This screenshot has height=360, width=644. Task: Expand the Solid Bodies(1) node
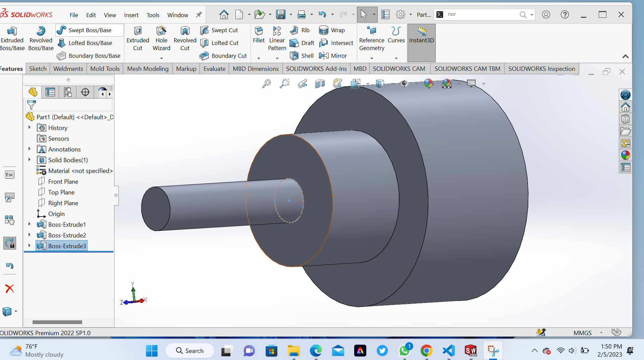29,160
